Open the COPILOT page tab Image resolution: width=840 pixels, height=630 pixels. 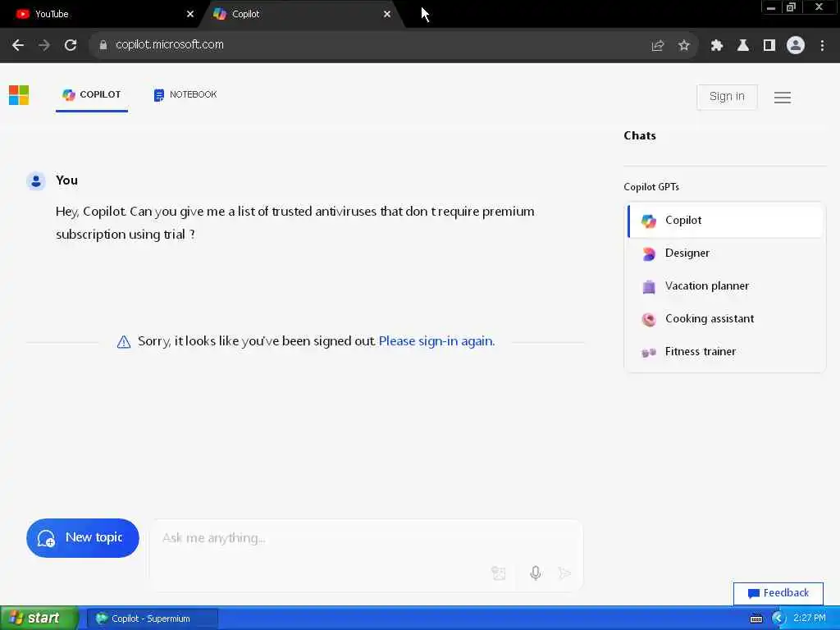pyautogui.click(x=92, y=95)
